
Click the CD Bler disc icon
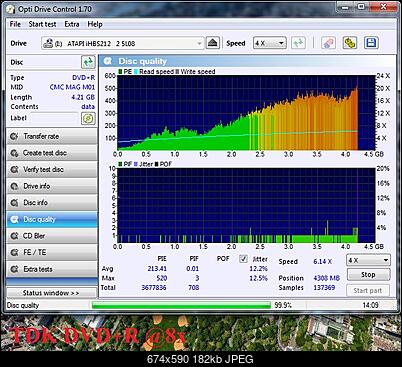tap(14, 236)
